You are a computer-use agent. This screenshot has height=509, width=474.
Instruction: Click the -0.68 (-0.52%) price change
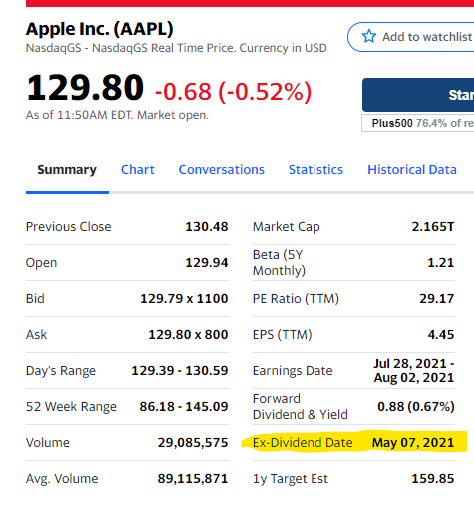[233, 92]
